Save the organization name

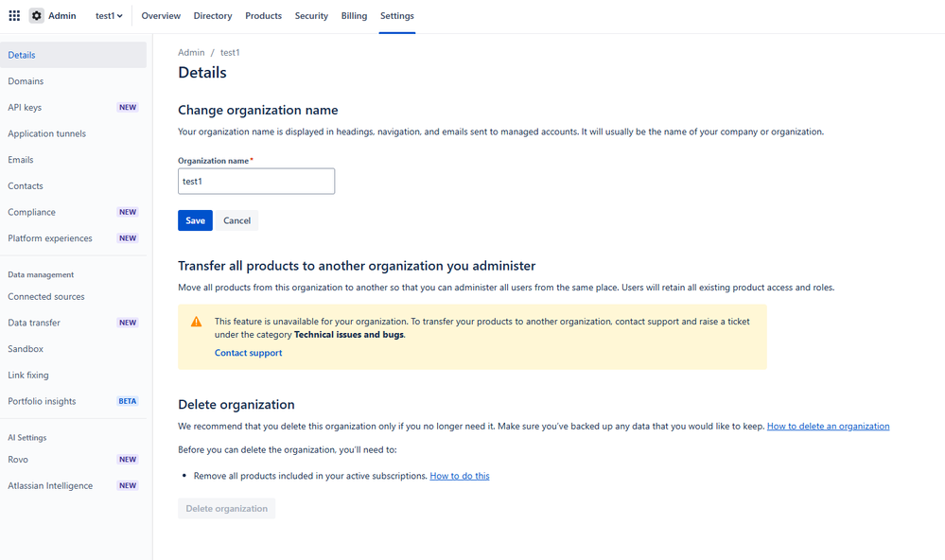pyautogui.click(x=195, y=220)
